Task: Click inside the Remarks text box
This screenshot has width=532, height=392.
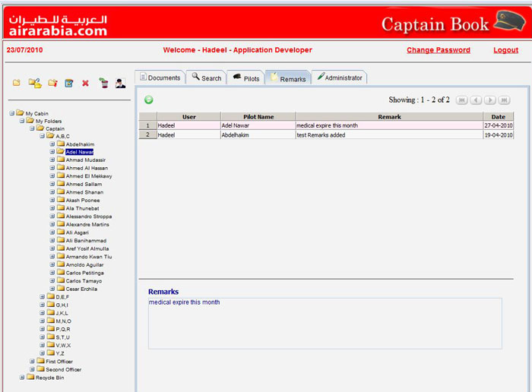Action: pos(325,323)
